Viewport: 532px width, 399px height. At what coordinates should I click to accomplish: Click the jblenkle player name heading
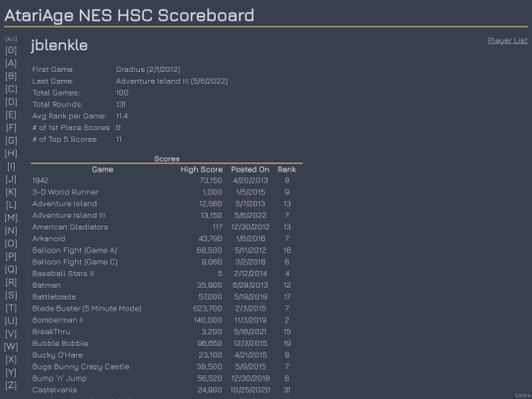(59, 45)
